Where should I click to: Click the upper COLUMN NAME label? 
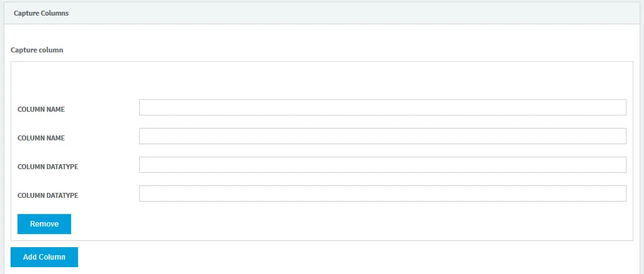(41, 109)
